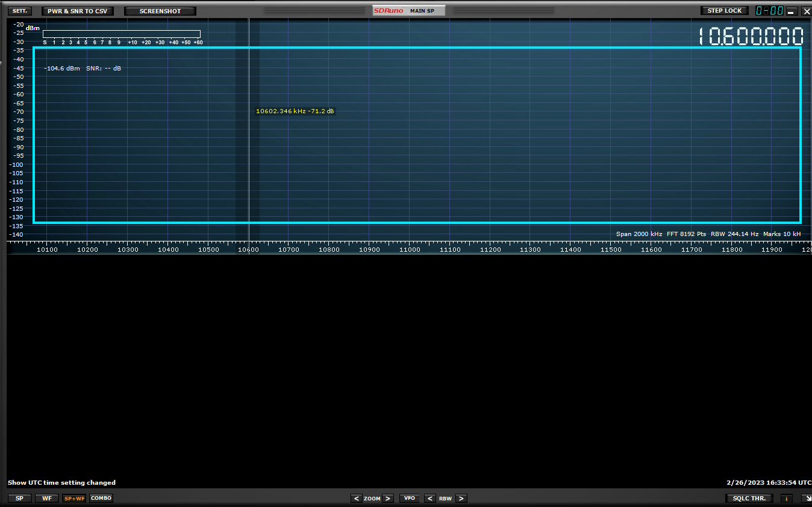Click 11000 on the frequency scale
This screenshot has height=507, width=812.
pyautogui.click(x=410, y=249)
